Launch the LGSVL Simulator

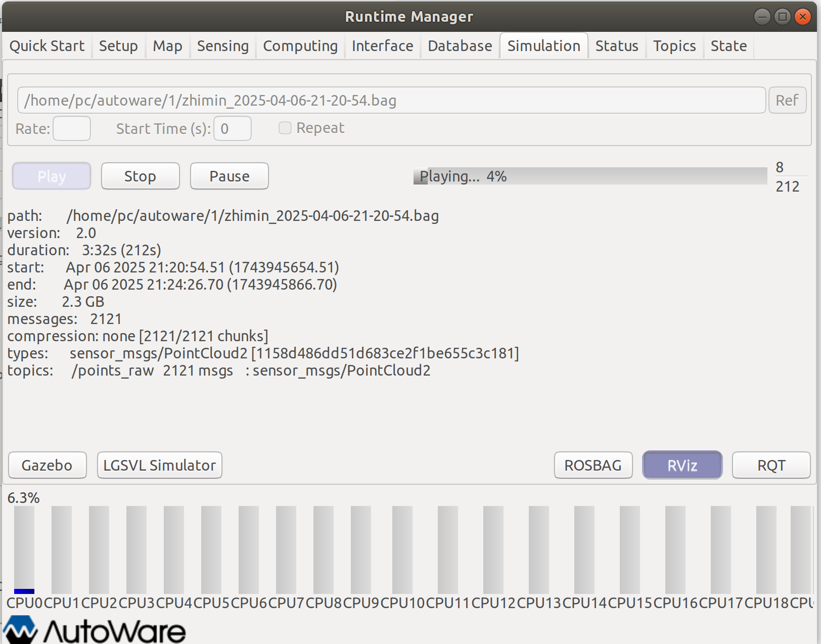159,465
